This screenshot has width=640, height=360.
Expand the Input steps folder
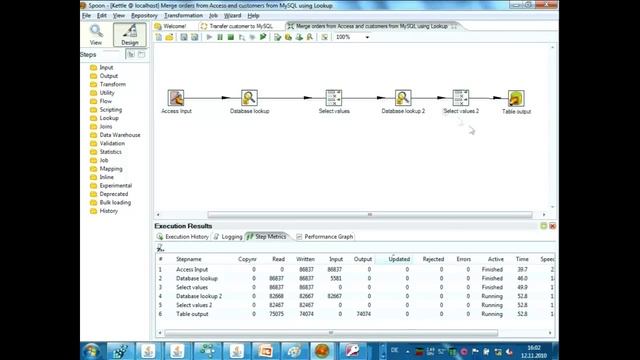click(x=102, y=67)
